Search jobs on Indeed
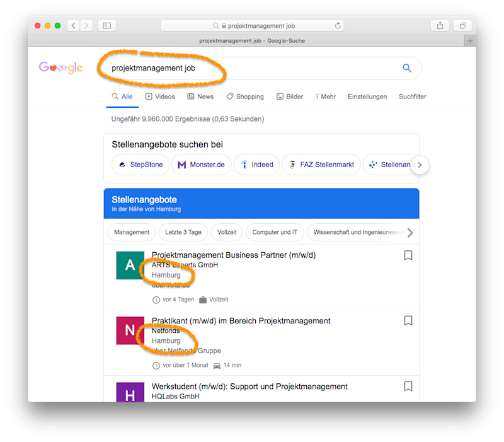The image size is (504, 442). (256, 165)
